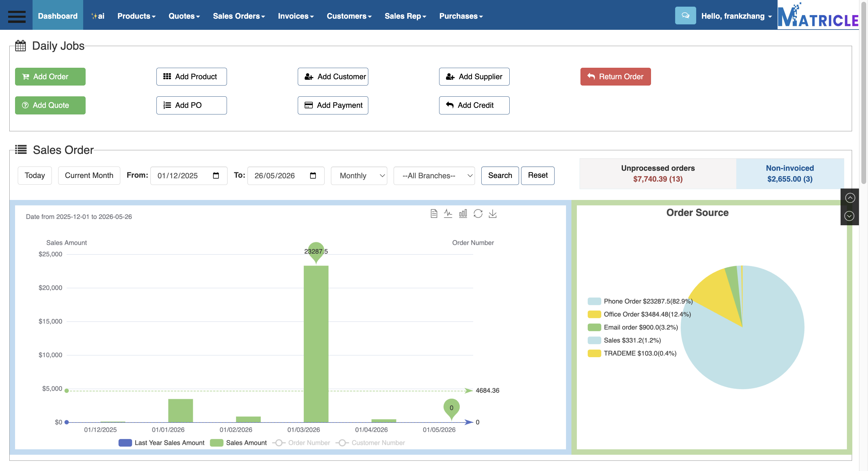Click the Return Order button
This screenshot has height=471, width=868.
[x=615, y=76]
